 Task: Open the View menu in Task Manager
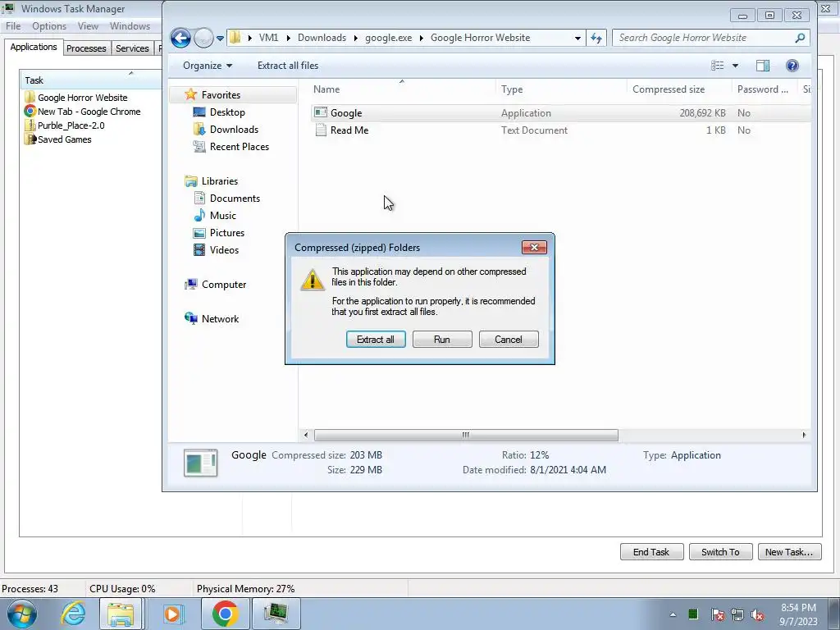(x=88, y=25)
